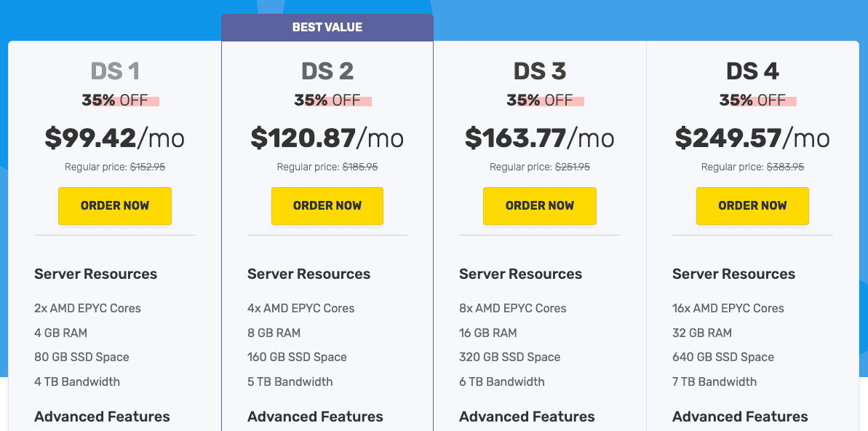Image resolution: width=868 pixels, height=431 pixels.
Task: Click the DS 2 plan title
Action: (327, 71)
